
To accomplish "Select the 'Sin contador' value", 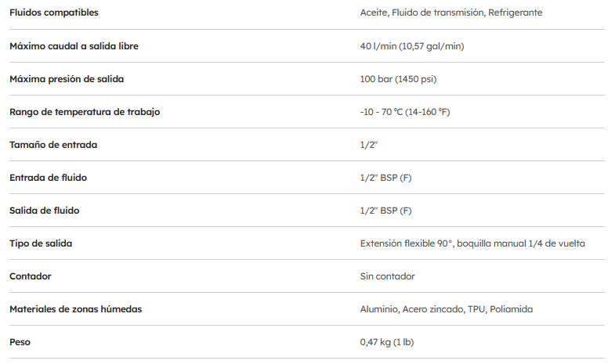I will 387,276.
